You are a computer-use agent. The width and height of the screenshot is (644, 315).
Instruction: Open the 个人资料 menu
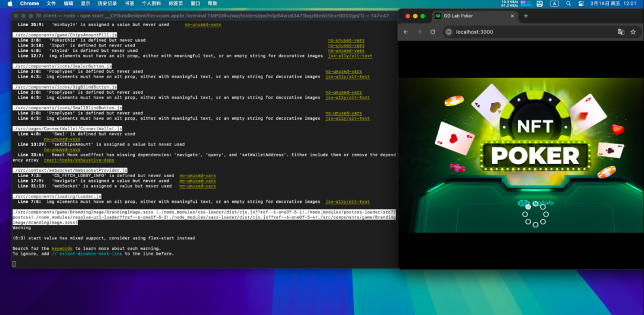click(151, 4)
